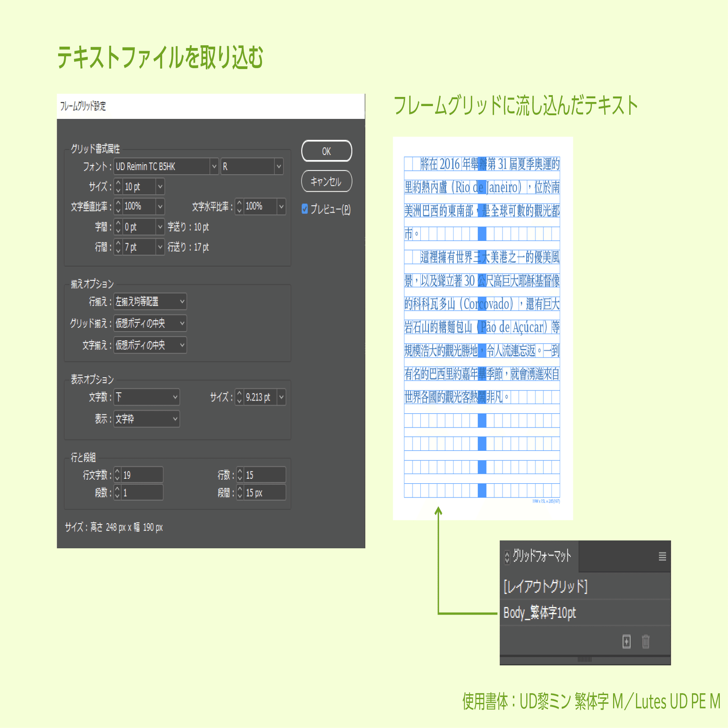Open the 行揃え 左揃え均等配置 dropdown
Viewport: 728px width, 728px height.
coord(150,302)
